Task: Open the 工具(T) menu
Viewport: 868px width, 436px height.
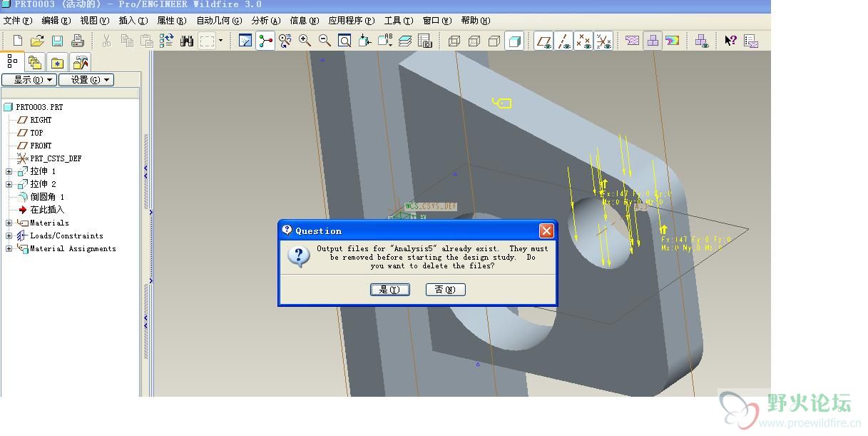Action: tap(399, 21)
